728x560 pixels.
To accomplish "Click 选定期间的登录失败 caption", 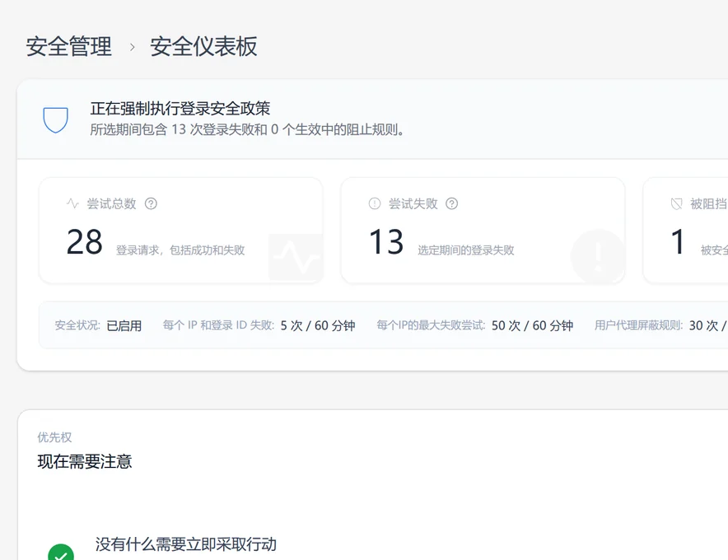I will tap(466, 250).
